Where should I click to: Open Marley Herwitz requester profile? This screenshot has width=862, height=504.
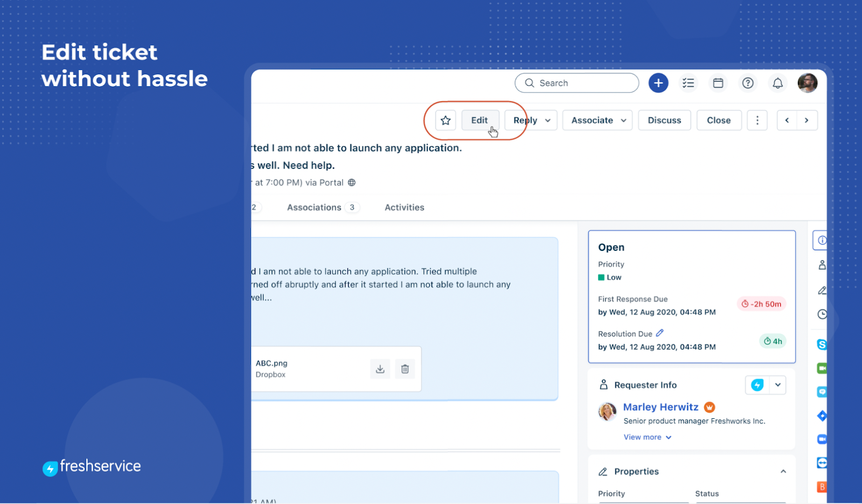(x=661, y=407)
